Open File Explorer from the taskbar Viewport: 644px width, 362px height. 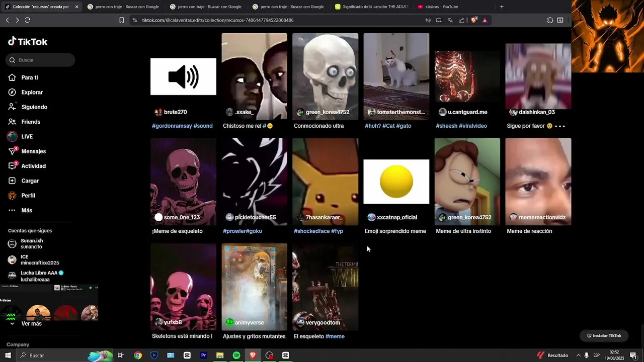tap(220, 355)
